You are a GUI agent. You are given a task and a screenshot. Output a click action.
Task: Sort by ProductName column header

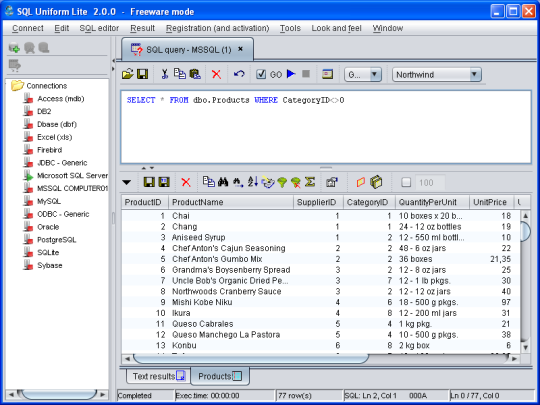(x=231, y=202)
